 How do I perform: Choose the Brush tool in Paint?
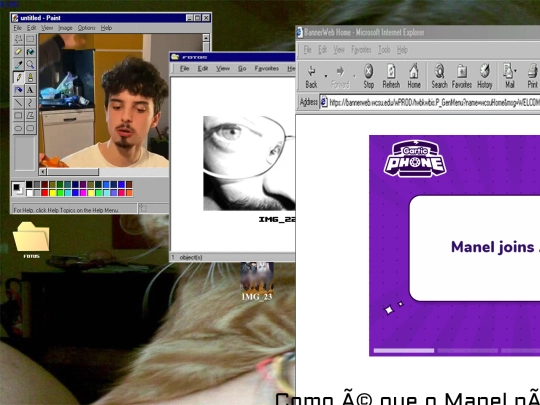click(30, 77)
